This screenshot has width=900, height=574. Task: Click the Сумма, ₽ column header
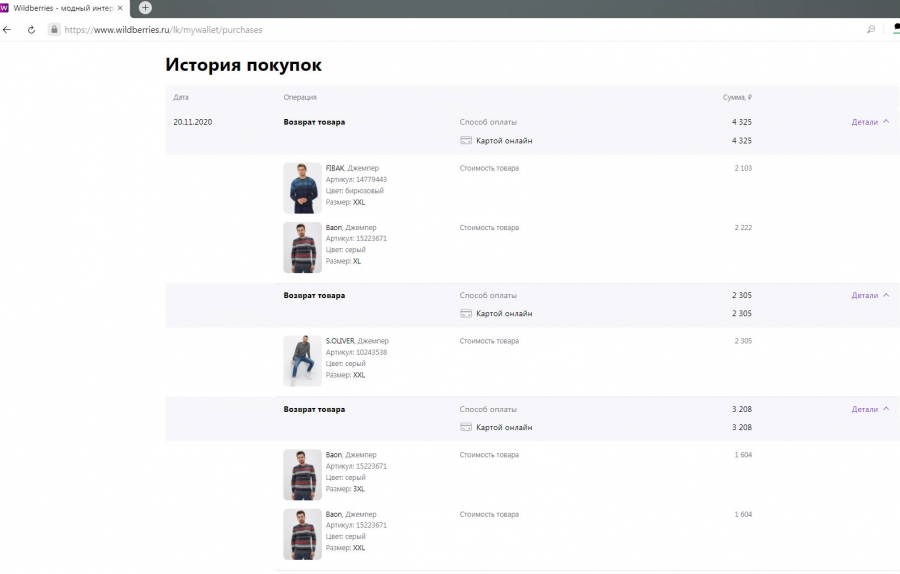738,98
